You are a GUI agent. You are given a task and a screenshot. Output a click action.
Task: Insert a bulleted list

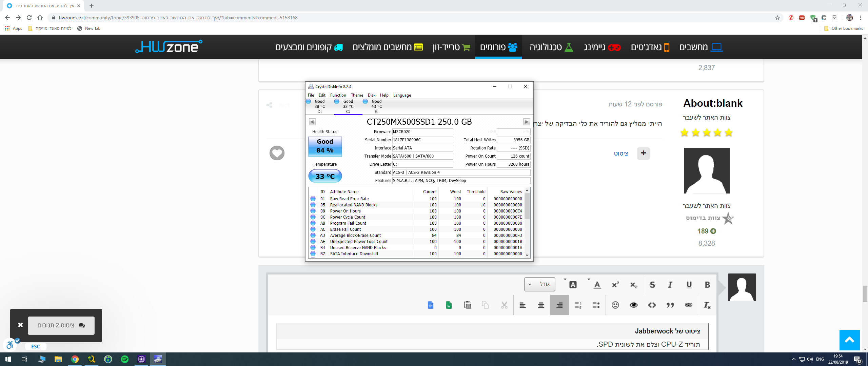click(596, 305)
